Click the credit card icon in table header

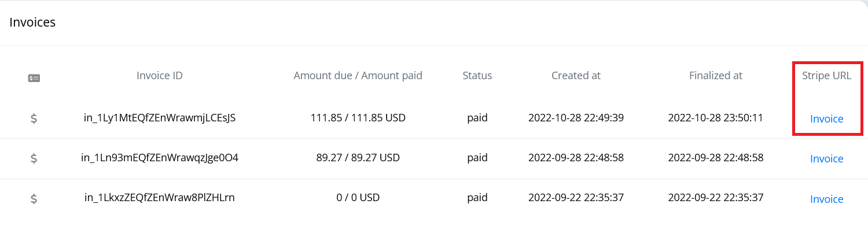point(34,77)
